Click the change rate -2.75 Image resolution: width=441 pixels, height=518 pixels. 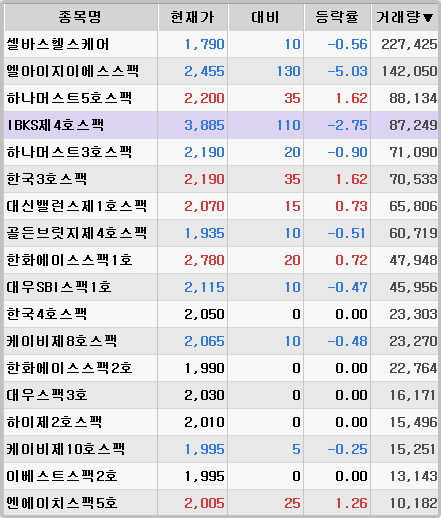(x=347, y=125)
